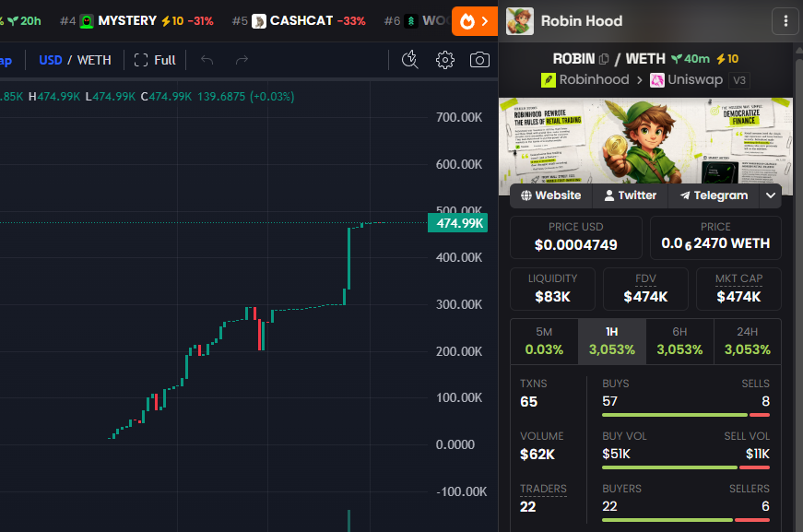Viewport: 803px width, 532px height.
Task: Toggle Full screen chart mode
Action: point(155,60)
